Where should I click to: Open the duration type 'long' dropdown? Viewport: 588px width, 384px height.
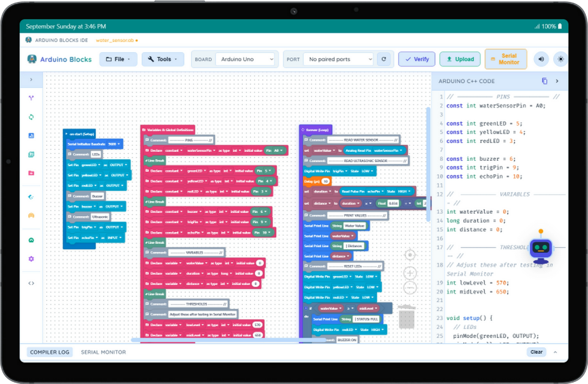click(x=226, y=273)
